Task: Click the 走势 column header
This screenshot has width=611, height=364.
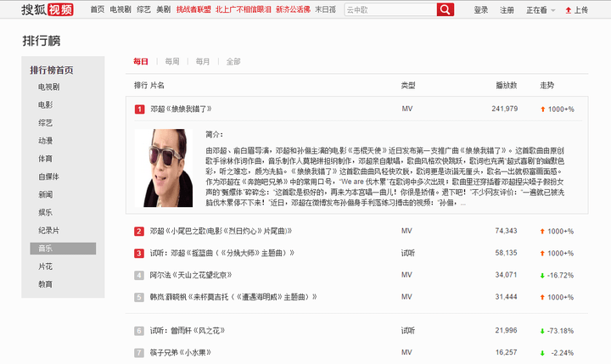Action: (547, 86)
